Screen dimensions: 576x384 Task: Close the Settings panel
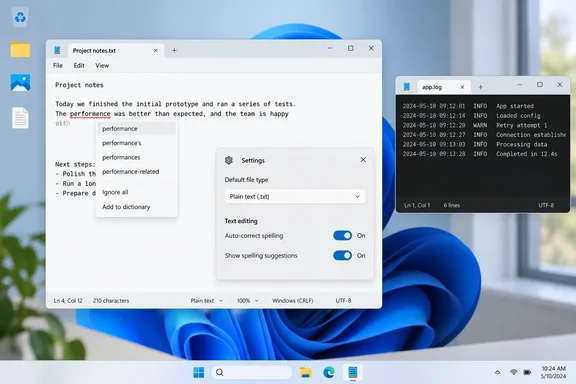tap(363, 159)
